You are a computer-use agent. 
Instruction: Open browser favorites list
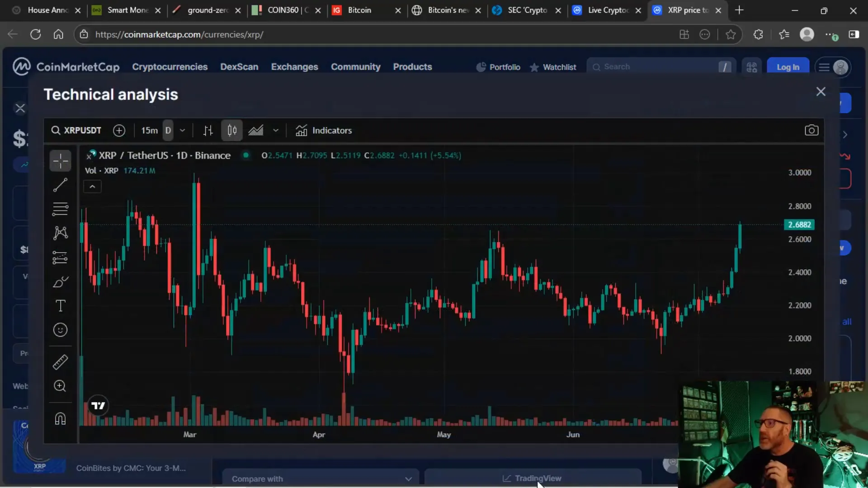click(784, 34)
